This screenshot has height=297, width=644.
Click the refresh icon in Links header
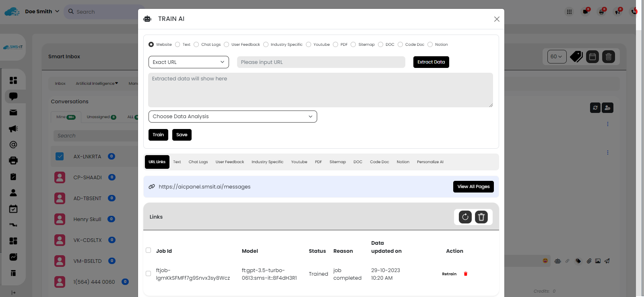pos(465,217)
